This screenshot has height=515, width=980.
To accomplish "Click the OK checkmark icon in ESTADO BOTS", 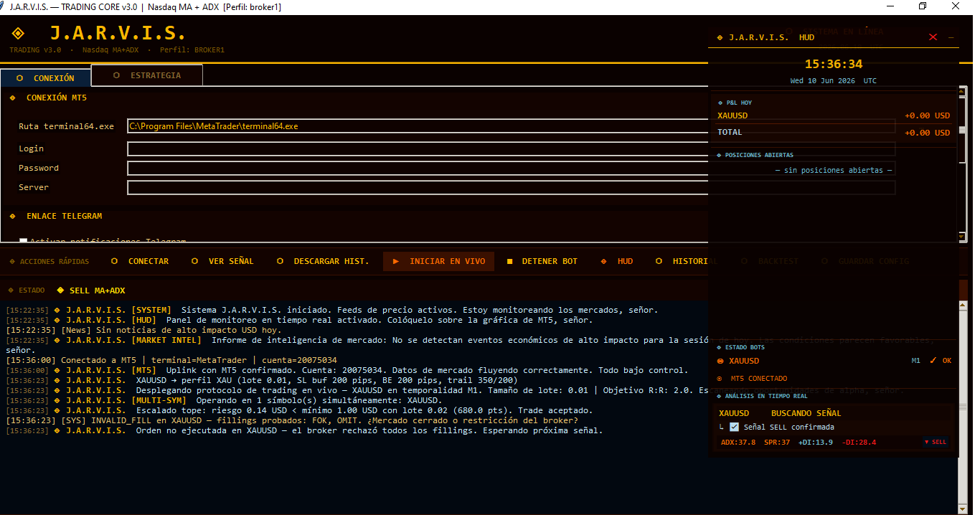I will click(933, 361).
